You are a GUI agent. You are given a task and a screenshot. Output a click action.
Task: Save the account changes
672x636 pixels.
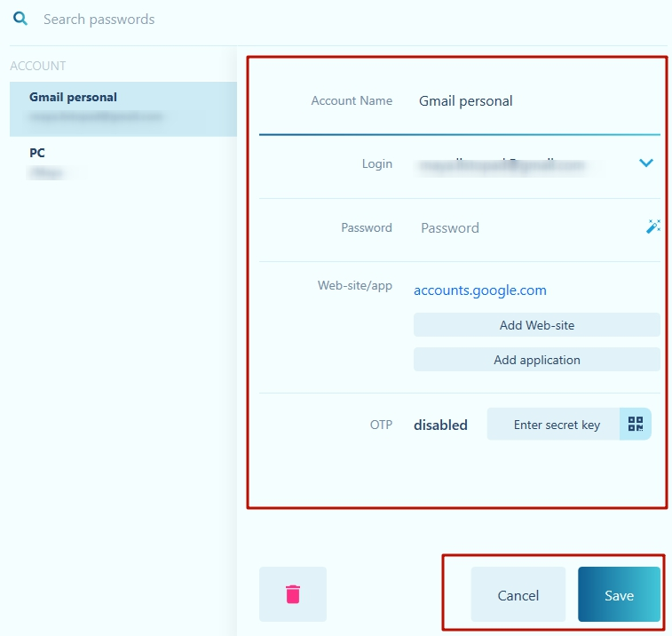[x=619, y=595]
